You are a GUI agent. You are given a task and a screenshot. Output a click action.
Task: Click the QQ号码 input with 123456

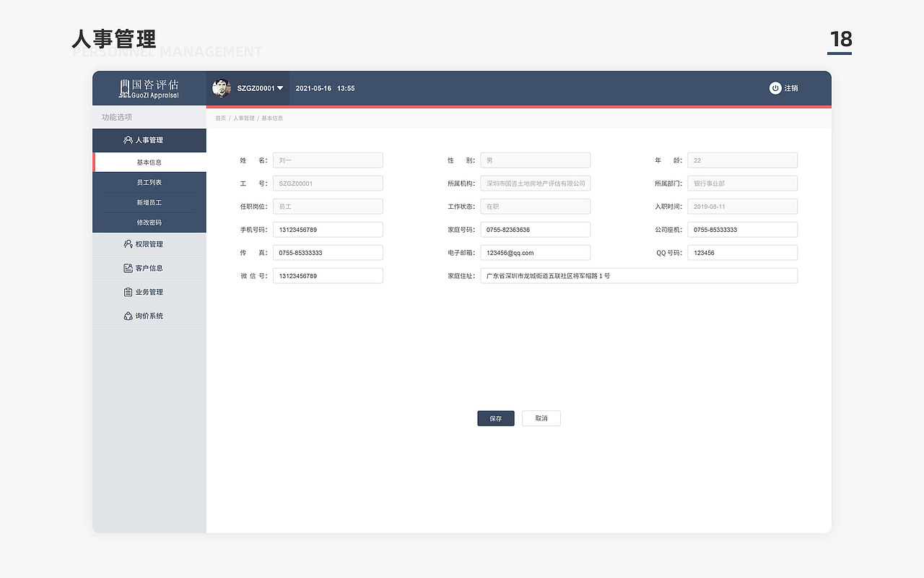(743, 253)
